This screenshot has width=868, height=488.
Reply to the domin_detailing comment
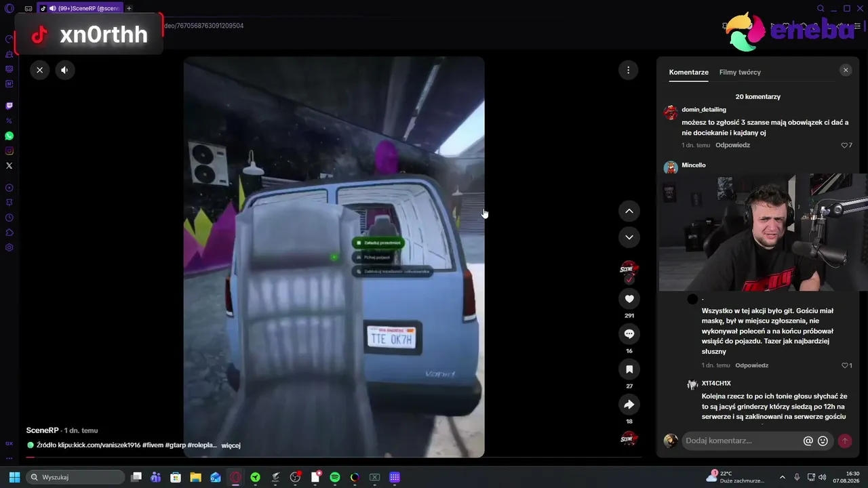pyautogui.click(x=732, y=145)
